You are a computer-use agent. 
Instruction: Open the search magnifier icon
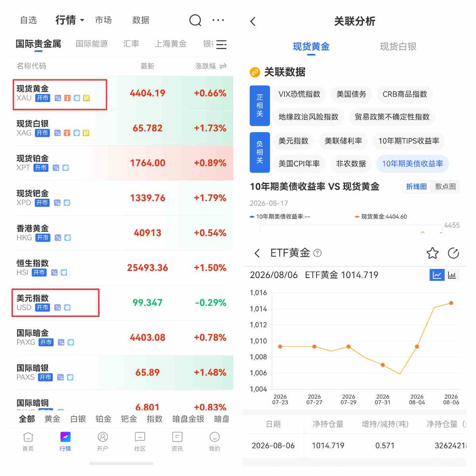click(195, 20)
